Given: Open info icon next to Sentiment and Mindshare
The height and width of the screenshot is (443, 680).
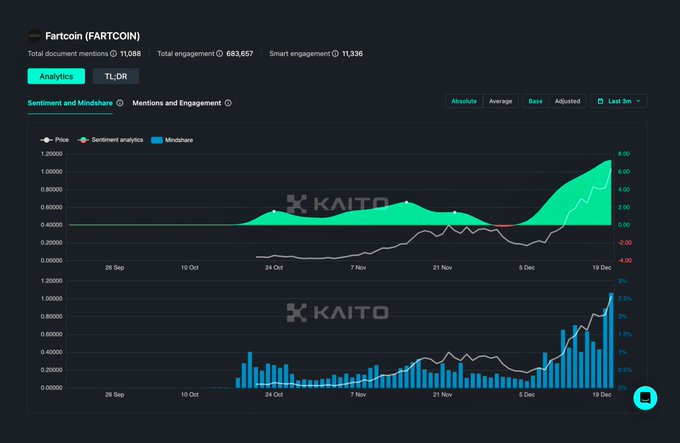Looking at the screenshot, I should click(120, 103).
